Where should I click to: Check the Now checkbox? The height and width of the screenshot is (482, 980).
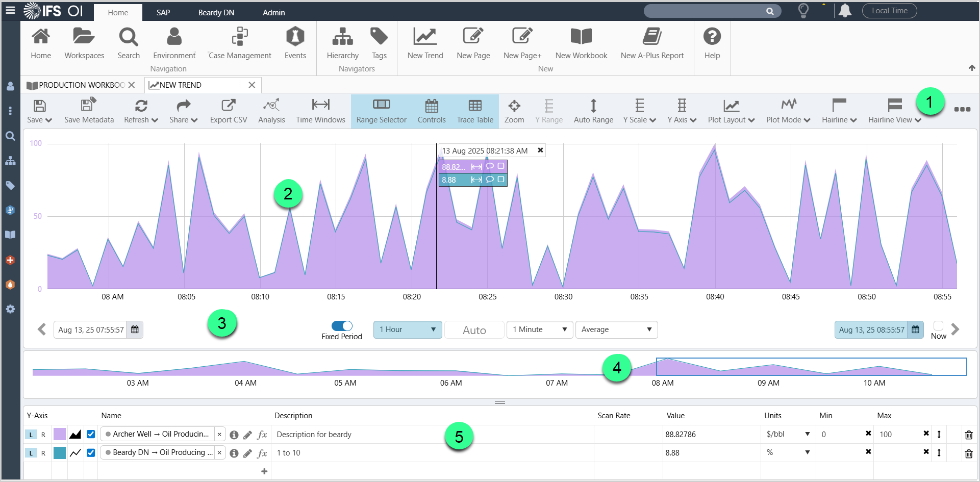point(938,326)
